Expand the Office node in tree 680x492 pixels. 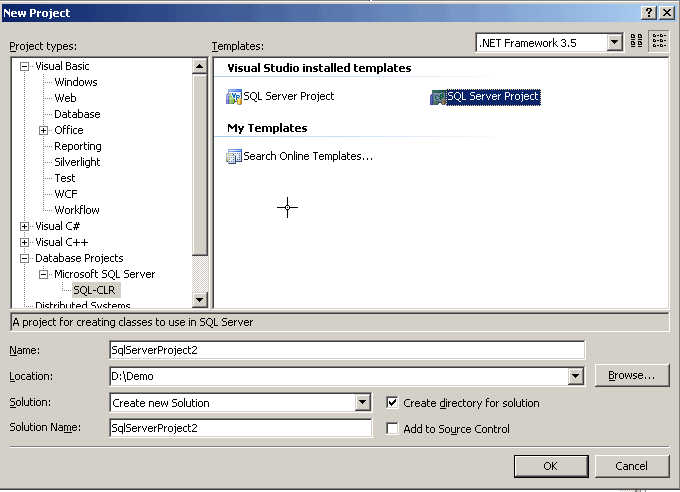click(x=44, y=130)
